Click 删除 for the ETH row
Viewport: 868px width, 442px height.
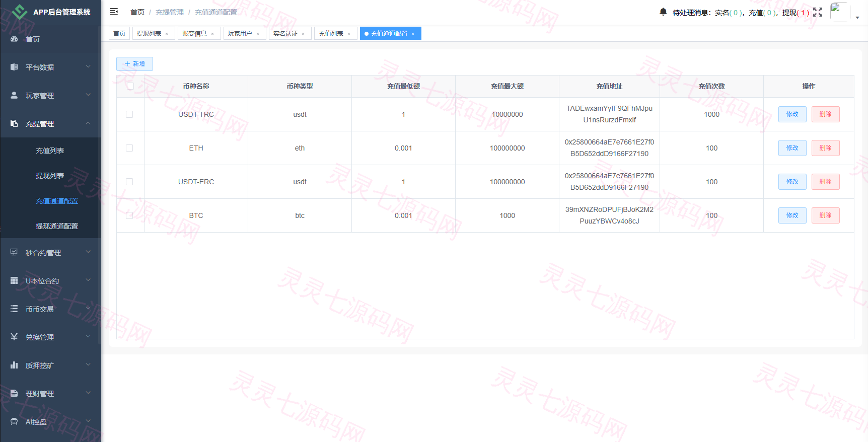(825, 148)
